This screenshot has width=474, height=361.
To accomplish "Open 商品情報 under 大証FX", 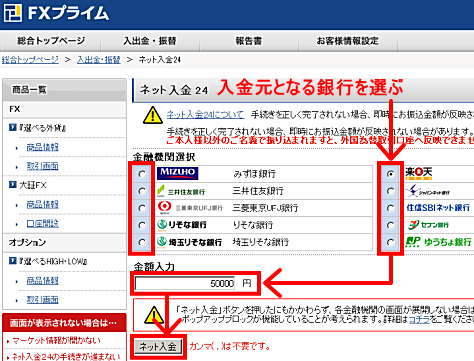I will 43,204.
